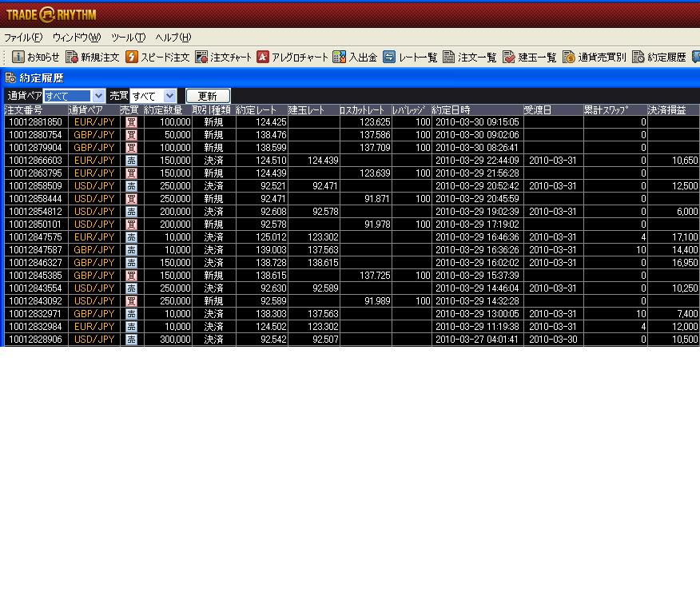The width and height of the screenshot is (700, 608).
Task: Click the 決済損益 column header
Action: 672,109
